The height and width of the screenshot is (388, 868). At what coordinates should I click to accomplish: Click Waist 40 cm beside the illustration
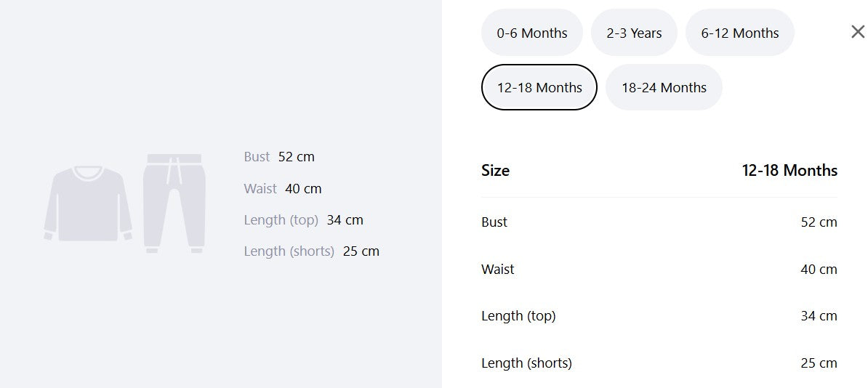click(282, 189)
